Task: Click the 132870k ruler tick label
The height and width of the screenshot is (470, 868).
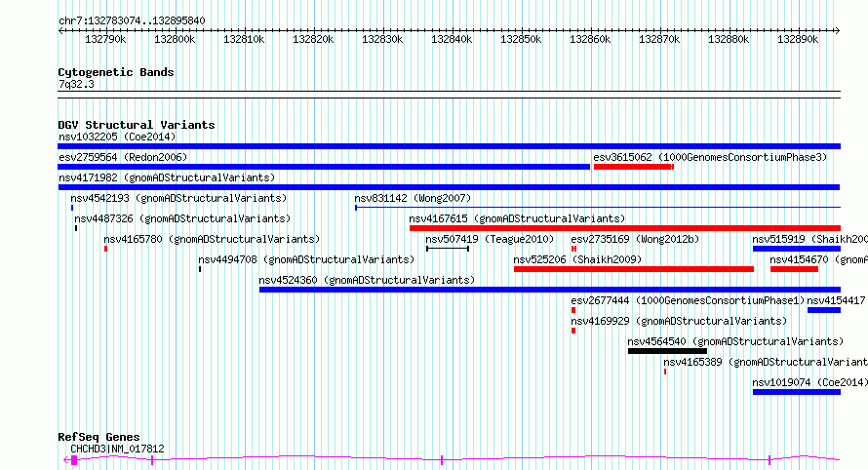Action: (659, 39)
